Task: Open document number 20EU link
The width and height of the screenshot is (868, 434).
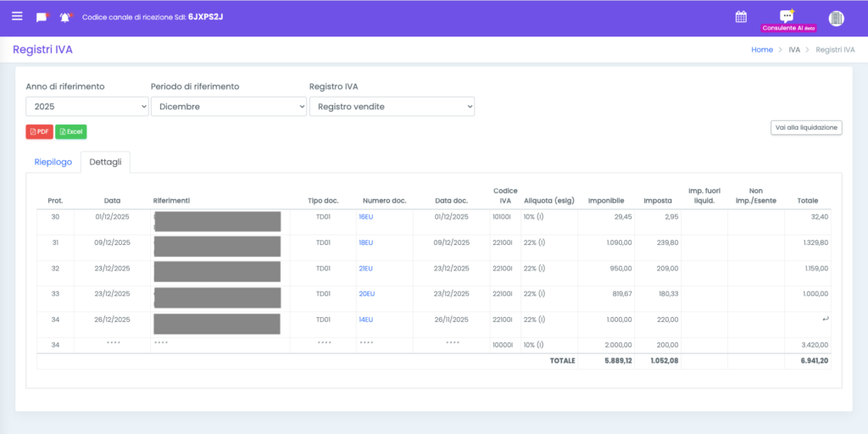Action: 367,294
